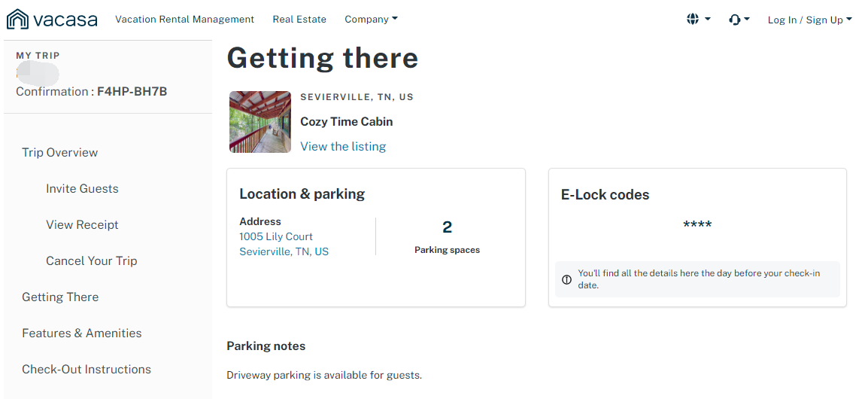Click the Cozy Time Cabin title
This screenshot has height=399, width=868.
click(x=347, y=122)
